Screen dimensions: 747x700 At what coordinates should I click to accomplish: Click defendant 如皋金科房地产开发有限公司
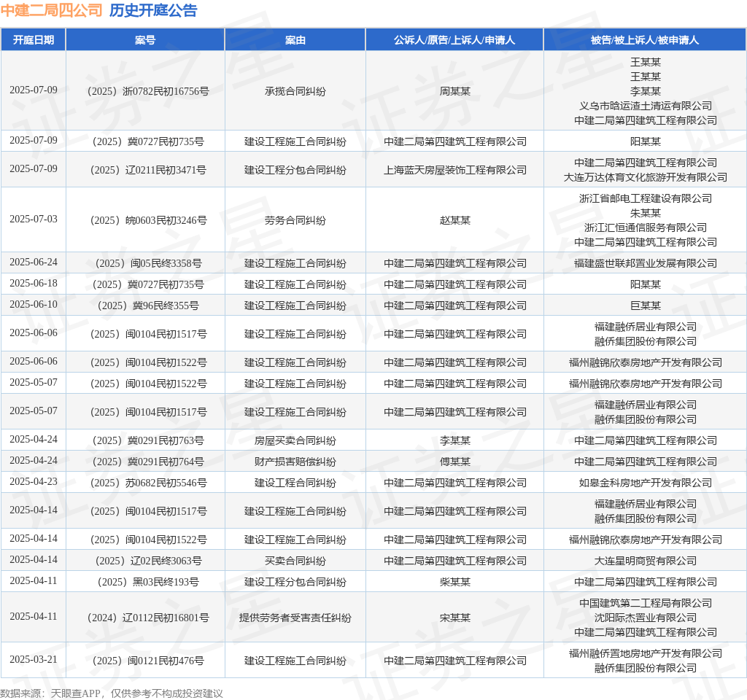(x=646, y=483)
